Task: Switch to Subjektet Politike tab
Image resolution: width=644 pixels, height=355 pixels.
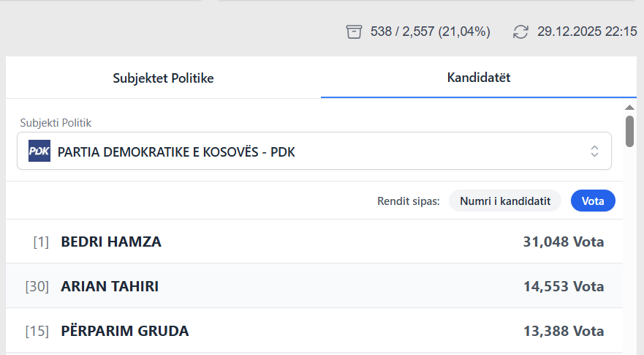Action: pos(163,78)
